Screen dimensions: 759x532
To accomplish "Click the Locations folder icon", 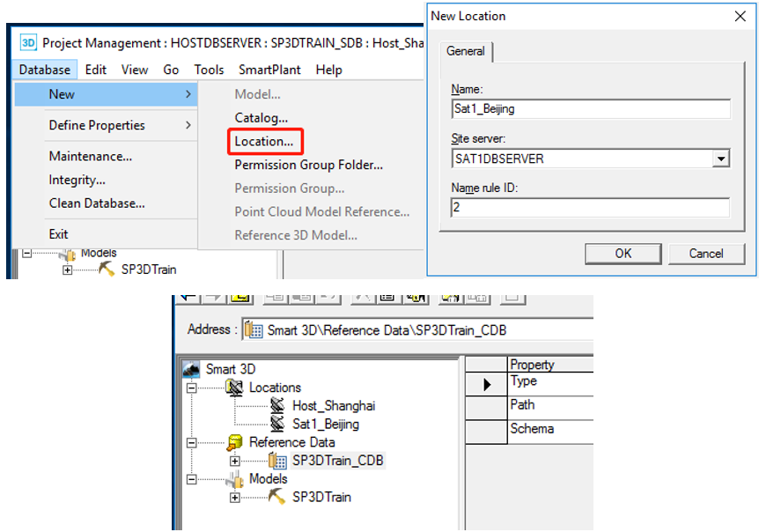I will pyautogui.click(x=235, y=388).
